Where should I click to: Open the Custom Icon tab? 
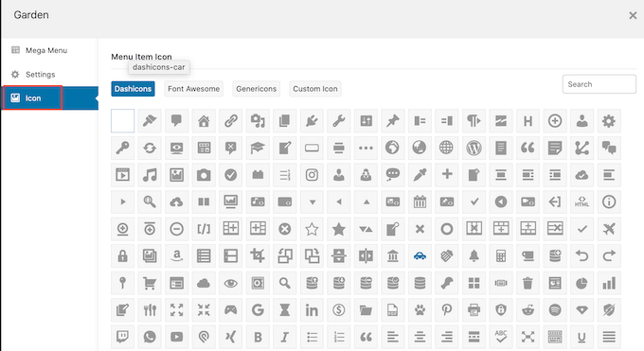[x=315, y=89]
